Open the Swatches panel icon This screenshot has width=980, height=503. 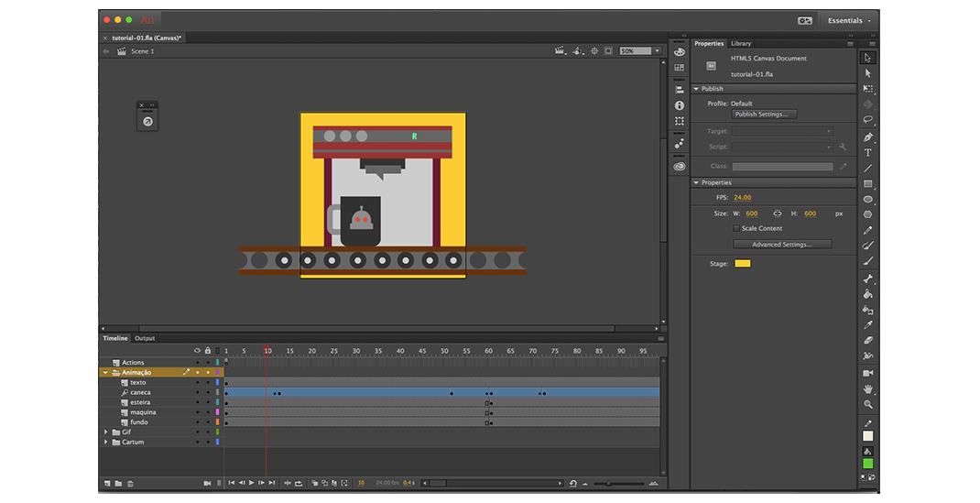pyautogui.click(x=680, y=68)
